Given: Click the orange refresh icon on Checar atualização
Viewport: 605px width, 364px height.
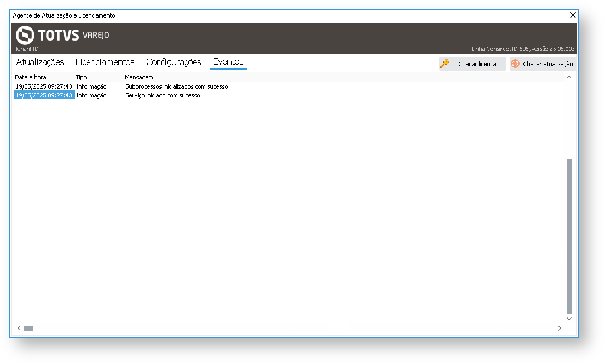Looking at the screenshot, I should tap(515, 63).
